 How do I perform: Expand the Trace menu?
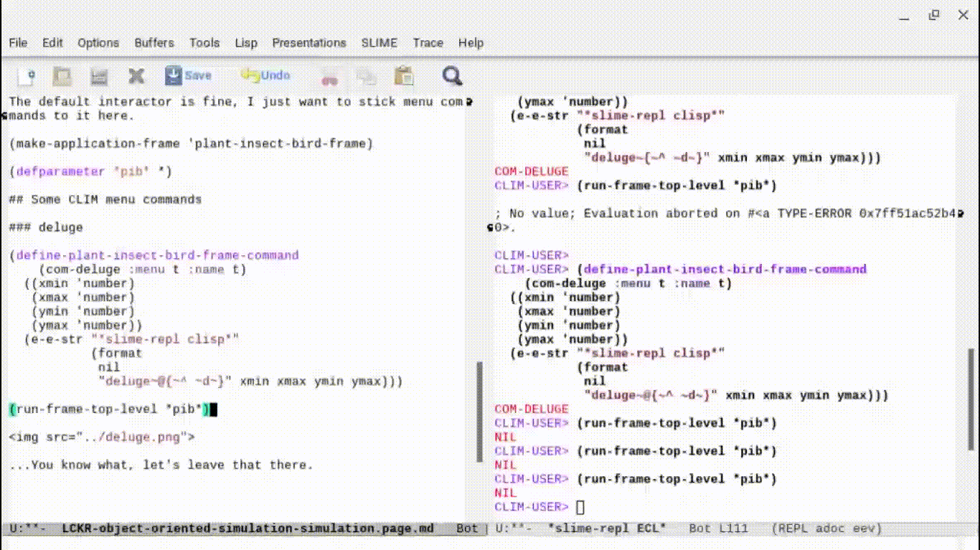428,43
